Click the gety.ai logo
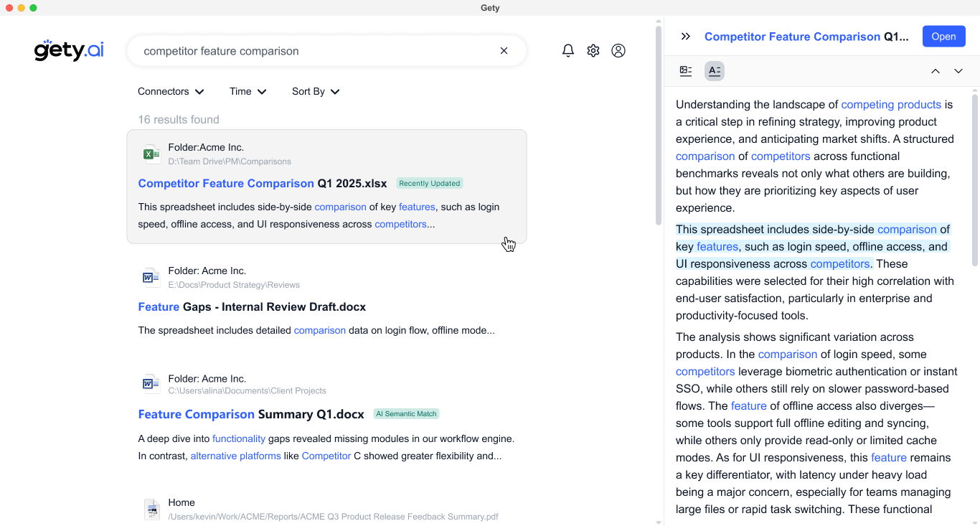The height and width of the screenshot is (526, 980). [68, 50]
